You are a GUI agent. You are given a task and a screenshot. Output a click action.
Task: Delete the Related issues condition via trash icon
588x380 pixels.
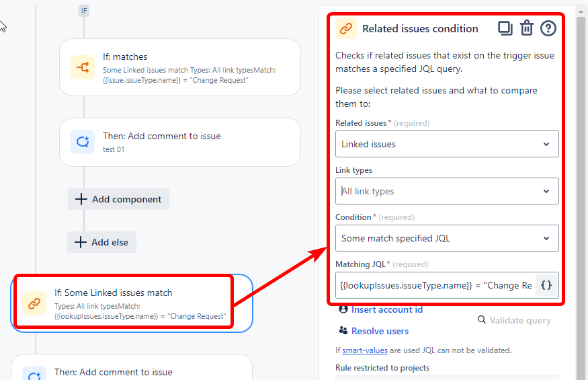tap(526, 28)
